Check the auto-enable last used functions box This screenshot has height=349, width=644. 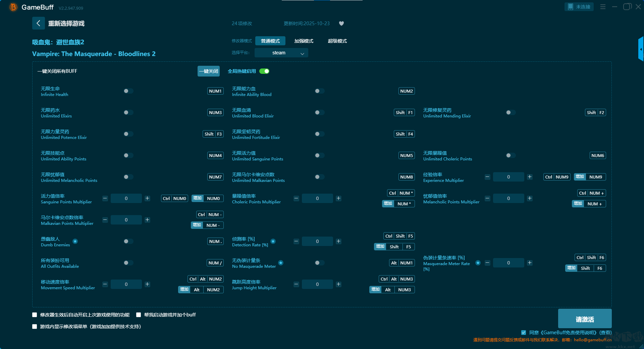click(x=35, y=315)
